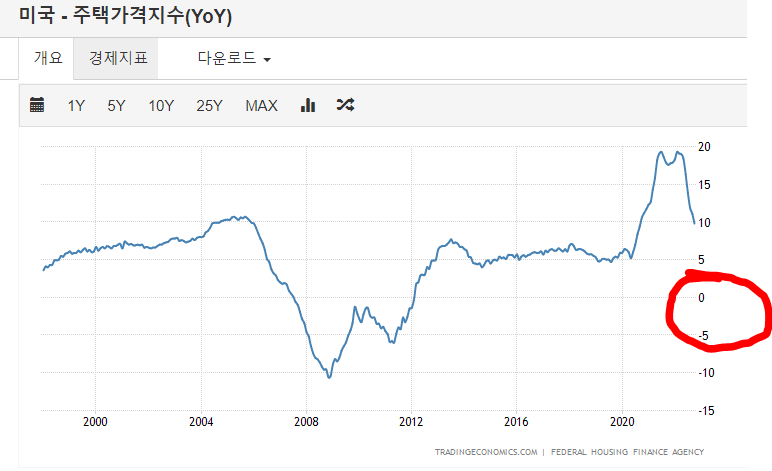This screenshot has height=471, width=772.
Task: Click the -10 y-axis value label
Action: [x=706, y=373]
